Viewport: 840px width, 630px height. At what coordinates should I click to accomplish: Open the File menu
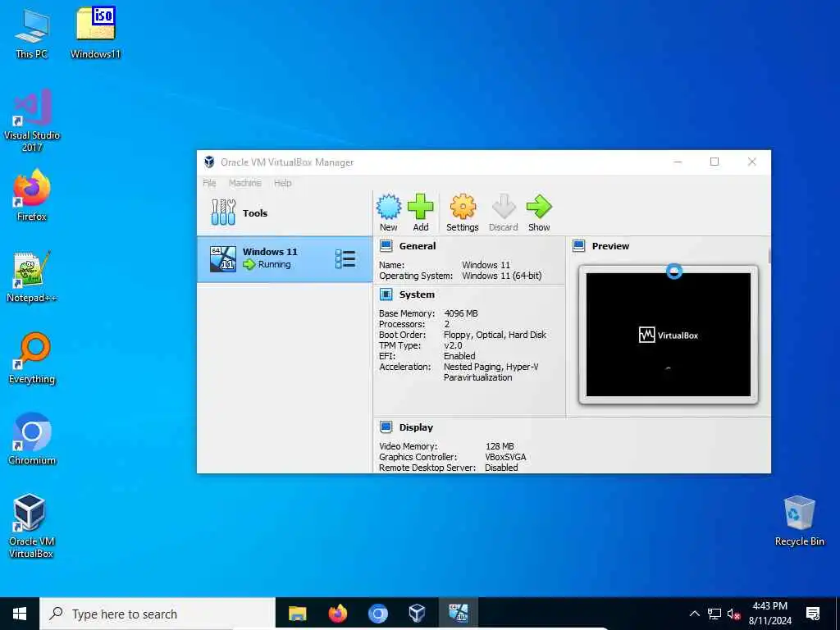pyautogui.click(x=209, y=183)
